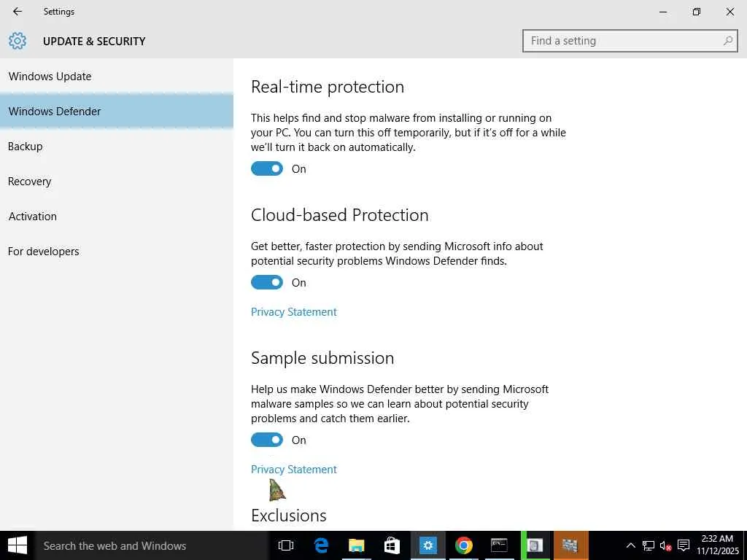Open Task View from the taskbar
Screen dimensions: 747x560
click(x=286, y=545)
